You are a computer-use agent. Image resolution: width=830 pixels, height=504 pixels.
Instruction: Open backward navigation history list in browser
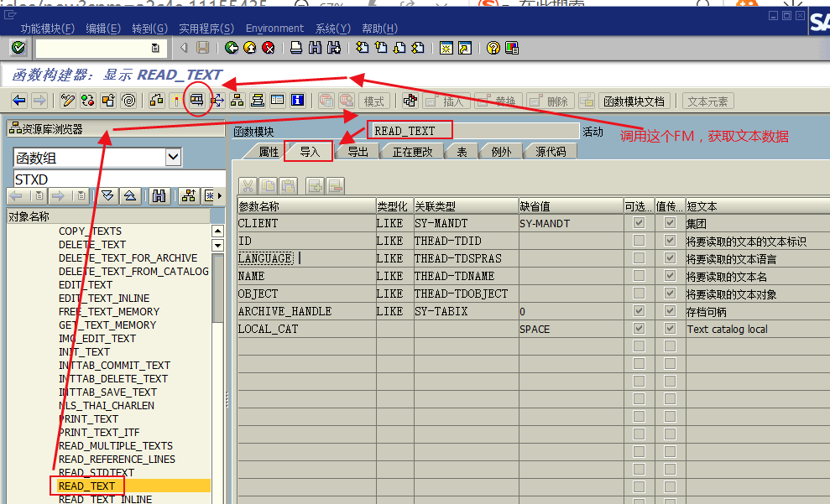click(x=39, y=196)
